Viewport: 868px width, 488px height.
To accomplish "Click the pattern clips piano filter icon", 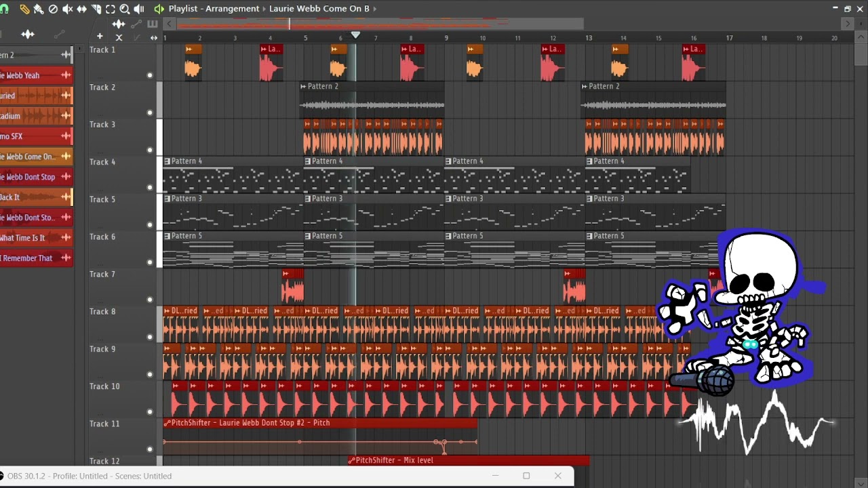I will pyautogui.click(x=152, y=24).
